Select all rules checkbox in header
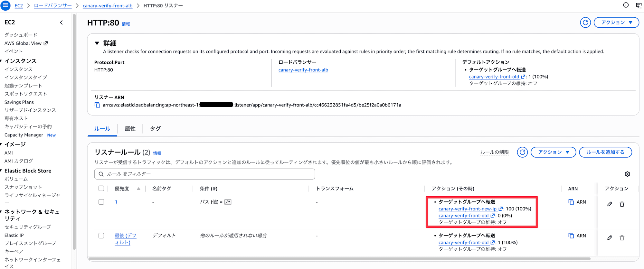644x269 pixels. (x=101, y=189)
